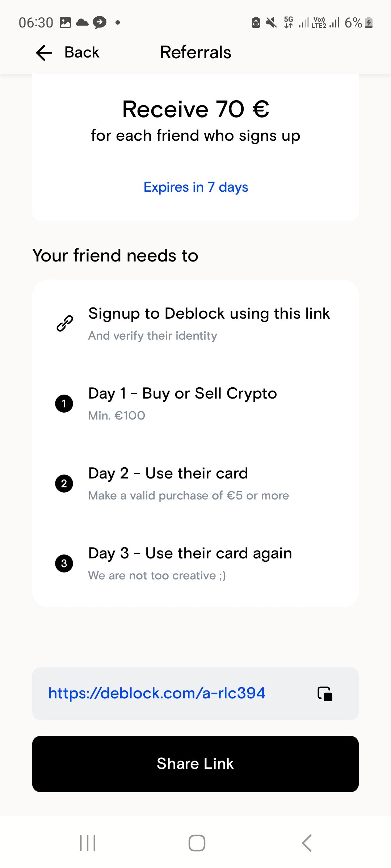Tap the step 2 number badge

click(64, 484)
